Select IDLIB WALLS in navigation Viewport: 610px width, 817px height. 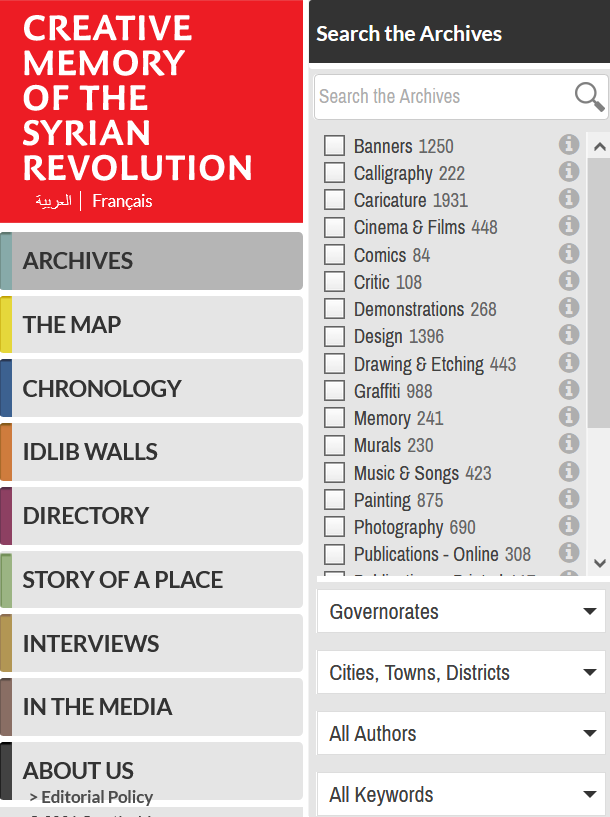(x=152, y=452)
